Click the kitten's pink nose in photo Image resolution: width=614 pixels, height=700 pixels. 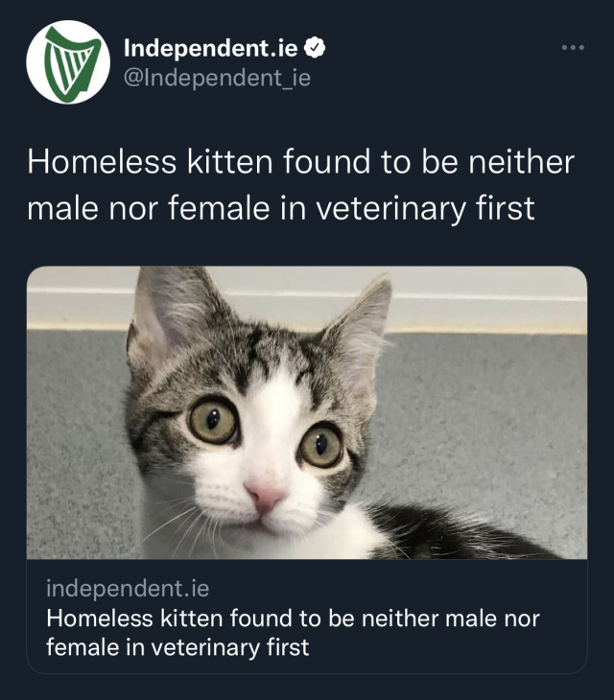(x=265, y=496)
